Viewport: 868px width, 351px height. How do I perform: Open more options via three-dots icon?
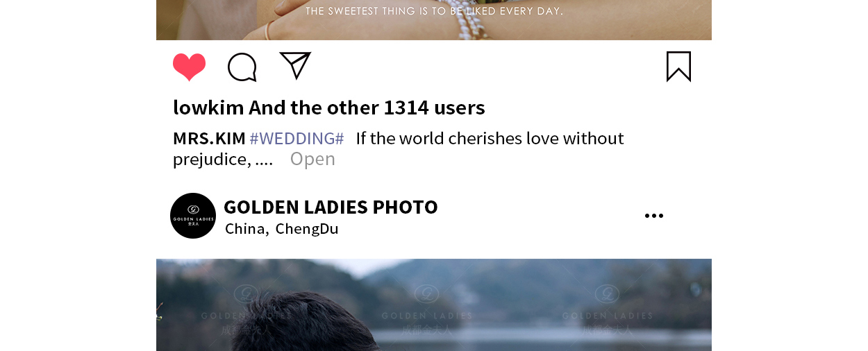pyautogui.click(x=654, y=216)
